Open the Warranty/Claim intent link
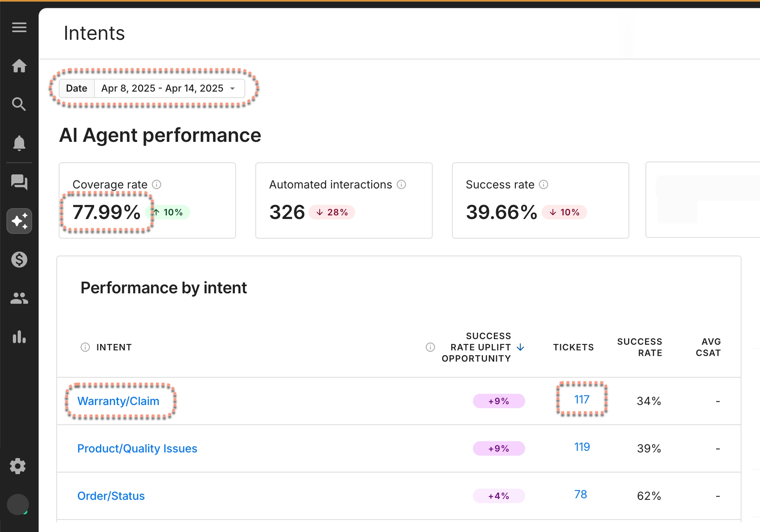 tap(118, 401)
